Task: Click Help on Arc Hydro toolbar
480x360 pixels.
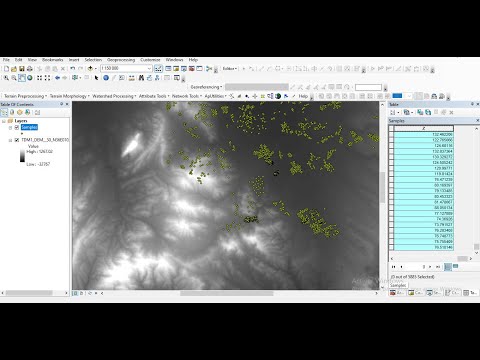Action: click(303, 96)
